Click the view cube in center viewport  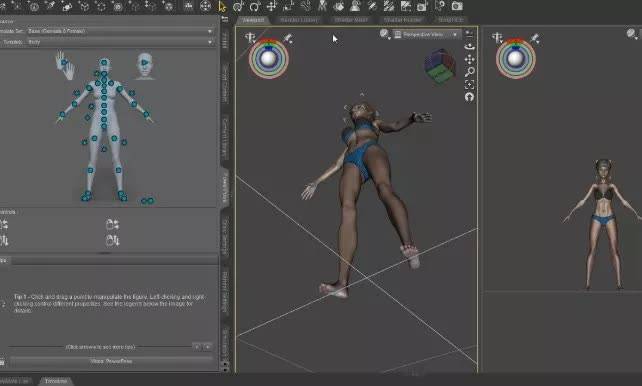(440, 67)
